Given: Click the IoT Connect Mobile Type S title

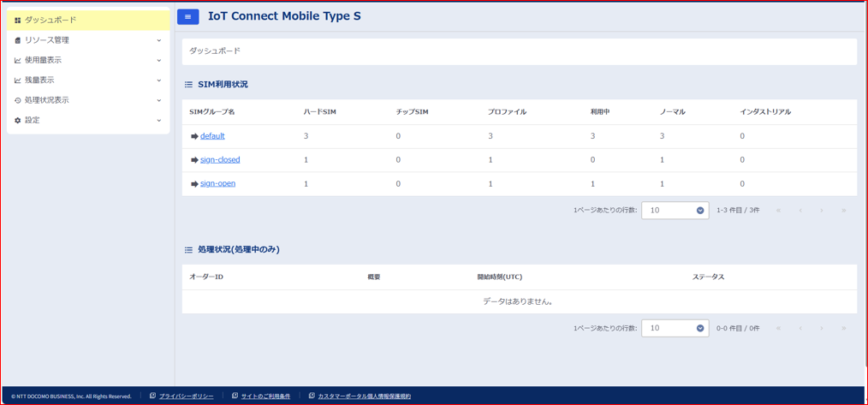Looking at the screenshot, I should pos(284,16).
